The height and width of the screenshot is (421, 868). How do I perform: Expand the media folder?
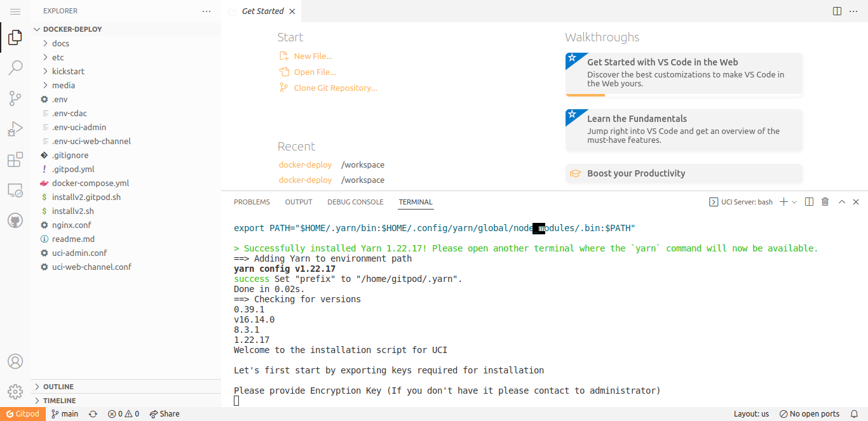(x=126, y=85)
